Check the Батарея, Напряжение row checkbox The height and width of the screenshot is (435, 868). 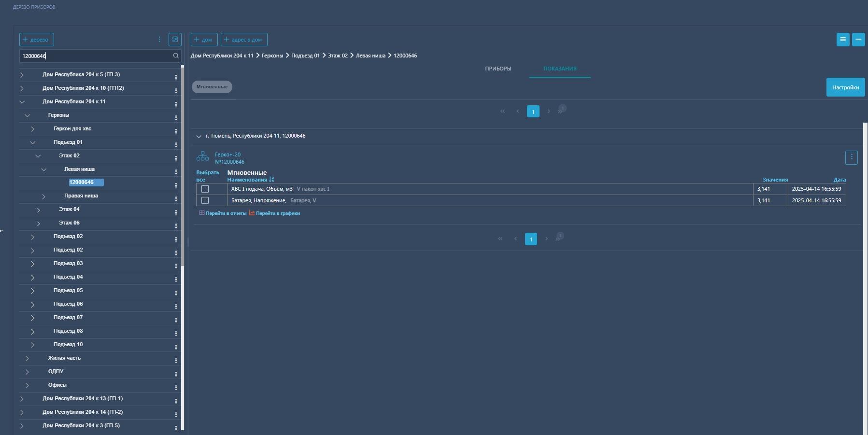click(205, 200)
